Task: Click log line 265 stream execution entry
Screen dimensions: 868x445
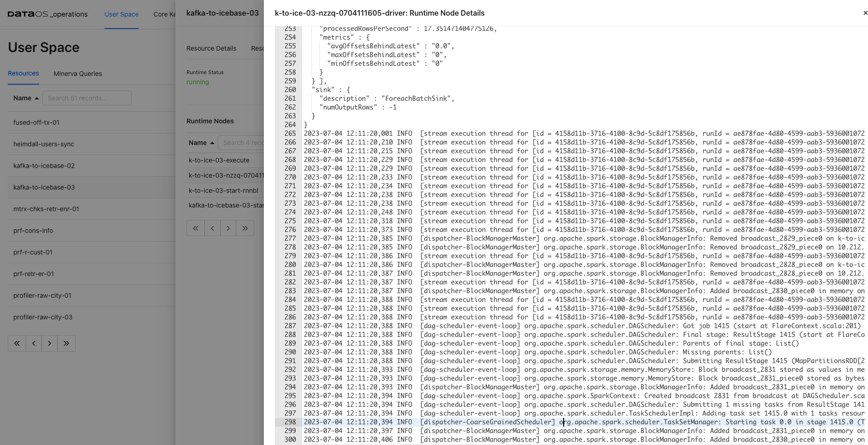Action: tap(584, 133)
